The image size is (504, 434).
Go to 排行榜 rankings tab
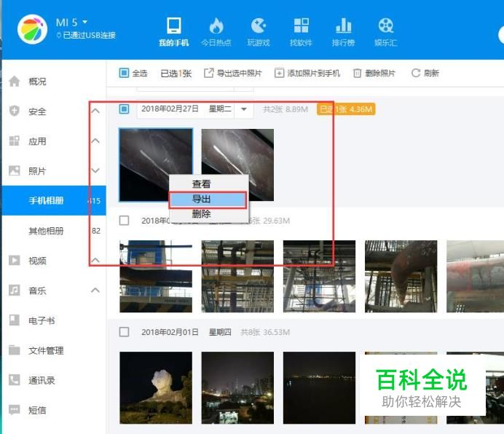click(x=343, y=32)
